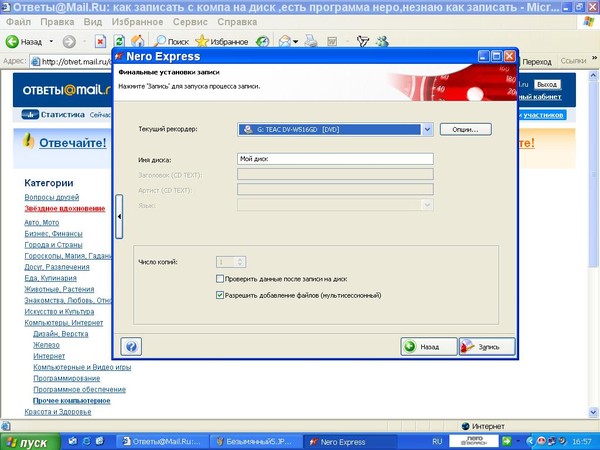Screen dimensions: 600x450
Task: Stop page loading with the red X icon
Action: tap(100, 41)
